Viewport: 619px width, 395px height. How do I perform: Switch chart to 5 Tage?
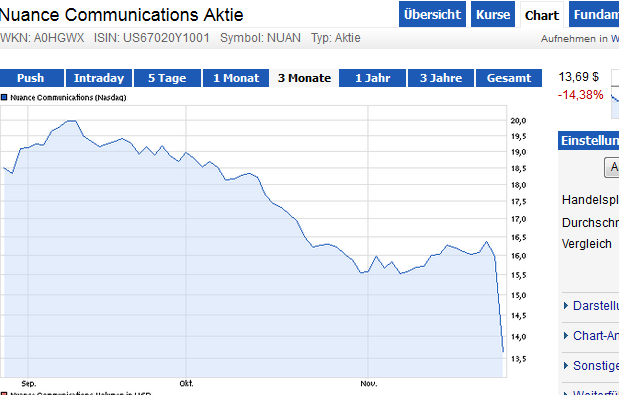point(167,78)
